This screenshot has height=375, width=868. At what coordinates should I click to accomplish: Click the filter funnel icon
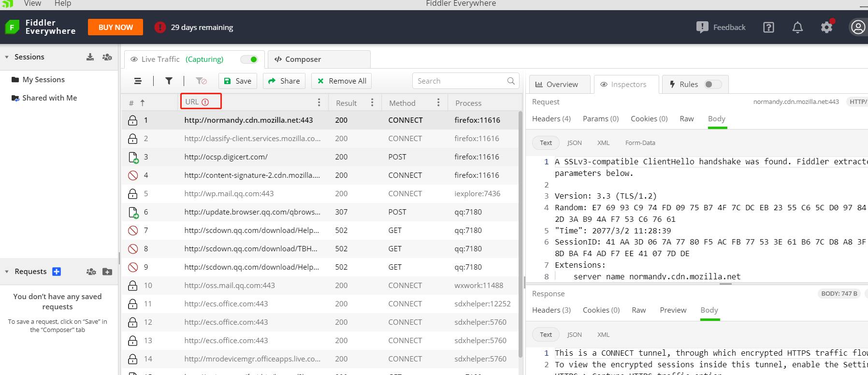[169, 81]
